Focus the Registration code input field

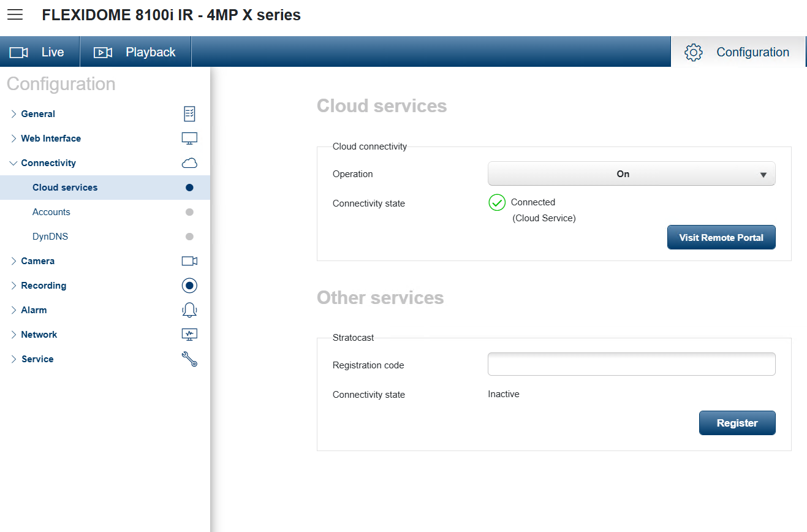631,364
